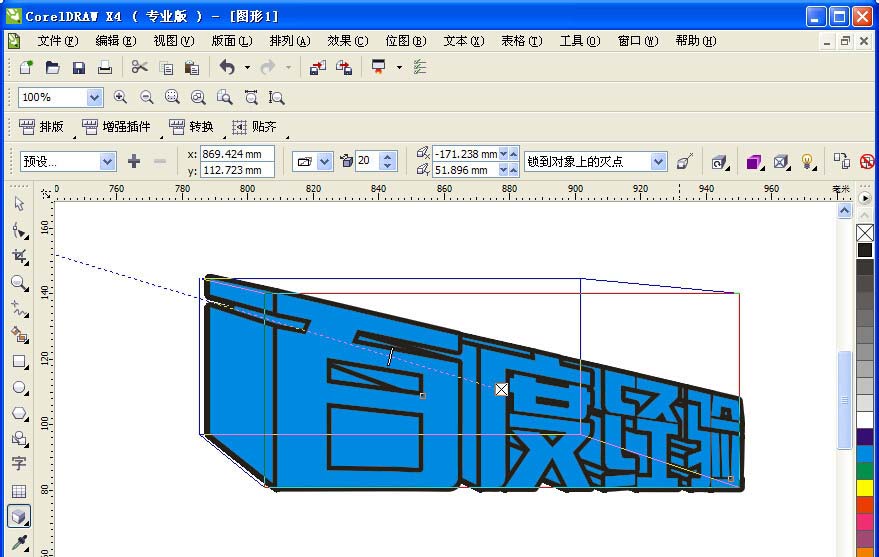
Task: Select the Crop tool in toolbox
Action: [x=19, y=257]
